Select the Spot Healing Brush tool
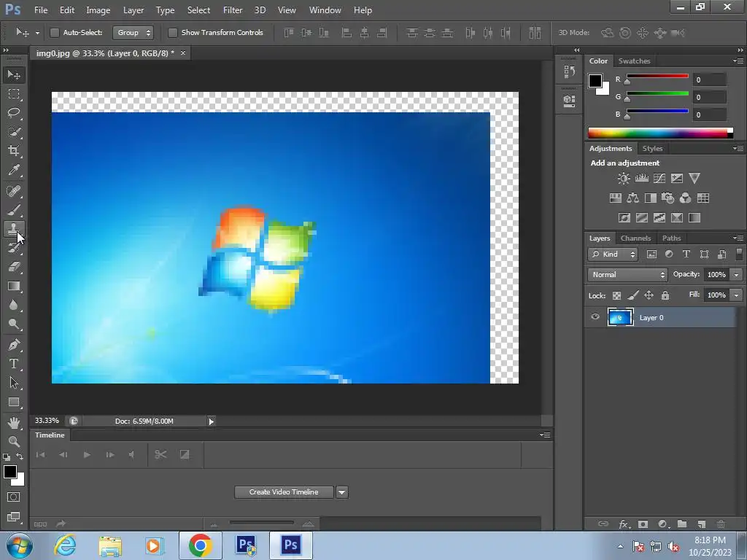This screenshot has height=560, width=747. [x=14, y=191]
